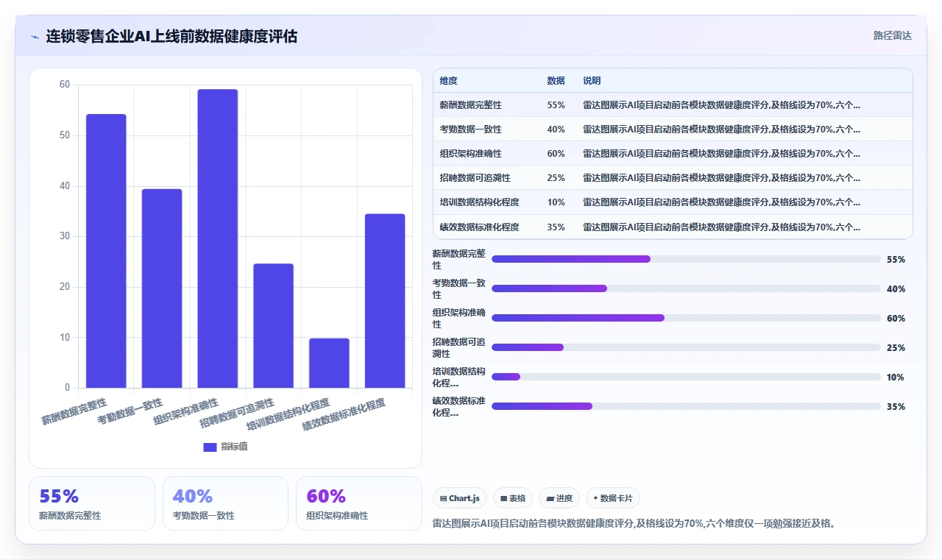Click the 薪酬数据完整性 x-axis label
This screenshot has width=942, height=560.
click(x=74, y=411)
